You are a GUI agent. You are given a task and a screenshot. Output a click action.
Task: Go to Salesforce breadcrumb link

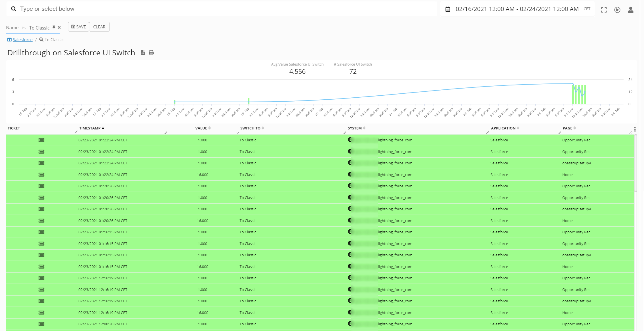click(x=22, y=40)
